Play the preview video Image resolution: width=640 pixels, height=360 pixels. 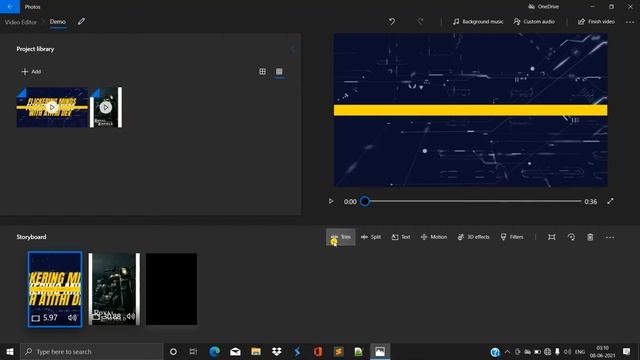click(331, 201)
